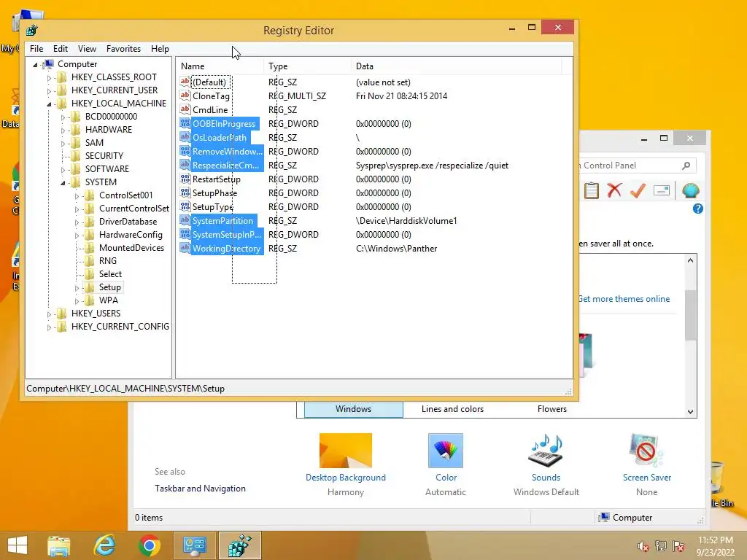This screenshot has height=560, width=747.
Task: Expand the WPA key
Action: 77,301
